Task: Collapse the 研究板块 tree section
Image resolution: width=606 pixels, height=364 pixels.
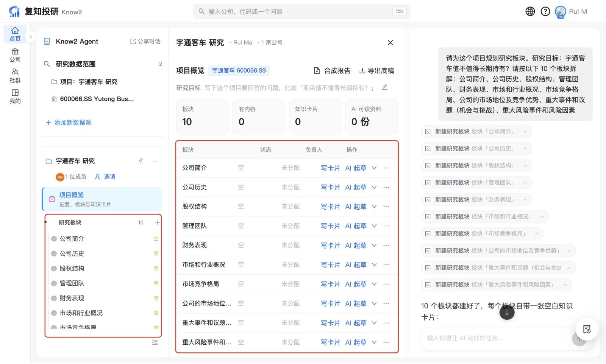Action: pyautogui.click(x=46, y=222)
